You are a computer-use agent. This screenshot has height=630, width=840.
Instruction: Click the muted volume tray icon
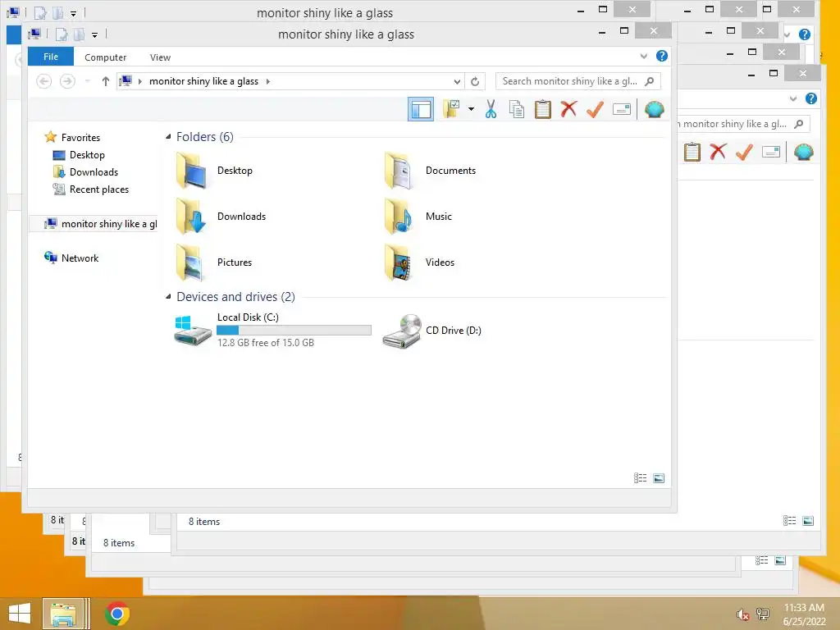[742, 614]
